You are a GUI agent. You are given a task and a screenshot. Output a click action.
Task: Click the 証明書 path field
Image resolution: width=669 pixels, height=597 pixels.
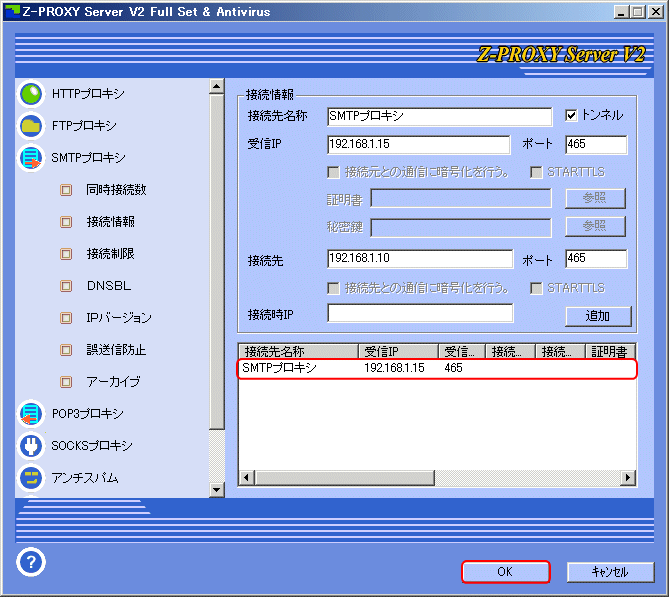point(461,198)
